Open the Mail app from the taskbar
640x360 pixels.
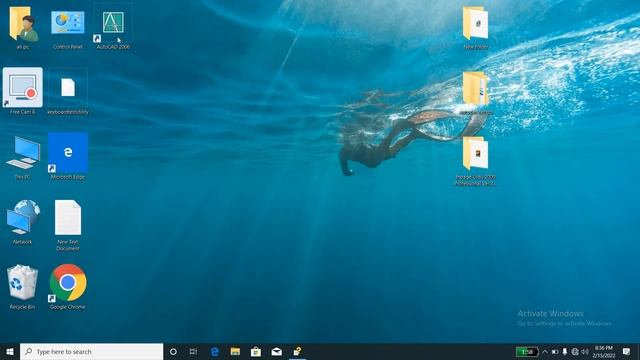pyautogui.click(x=277, y=351)
